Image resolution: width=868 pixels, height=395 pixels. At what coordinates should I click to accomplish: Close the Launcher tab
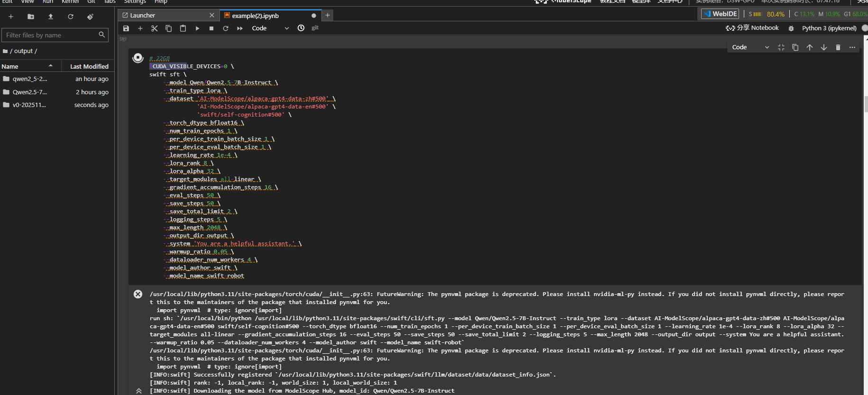coord(212,16)
